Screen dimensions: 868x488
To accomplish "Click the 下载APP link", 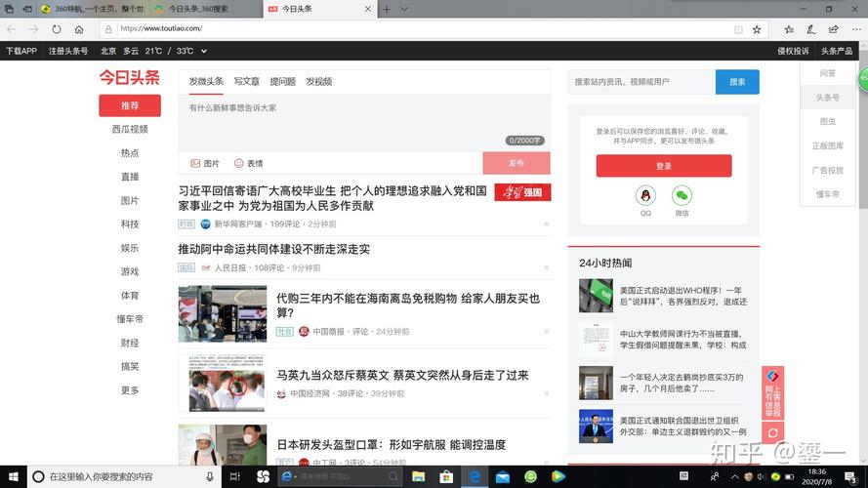I will pyautogui.click(x=21, y=51).
